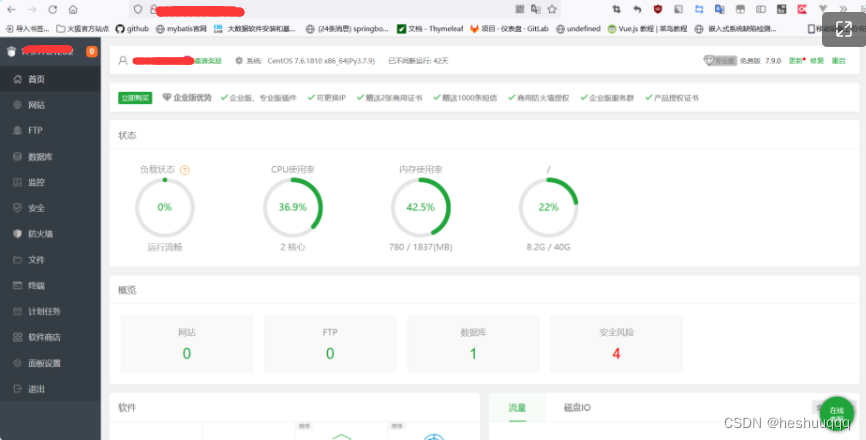Open the springboot 消息 bookmark
866x440 pixels.
[347, 29]
